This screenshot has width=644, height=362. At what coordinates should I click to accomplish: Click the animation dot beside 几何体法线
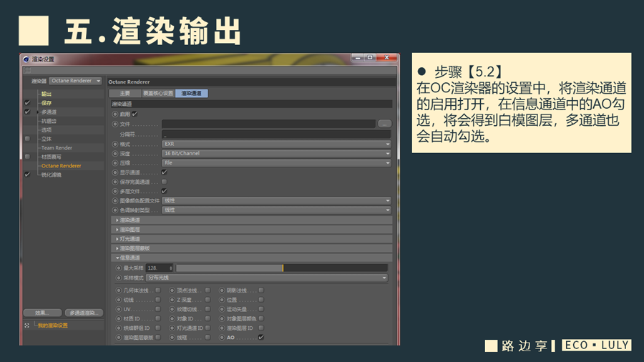pos(119,290)
